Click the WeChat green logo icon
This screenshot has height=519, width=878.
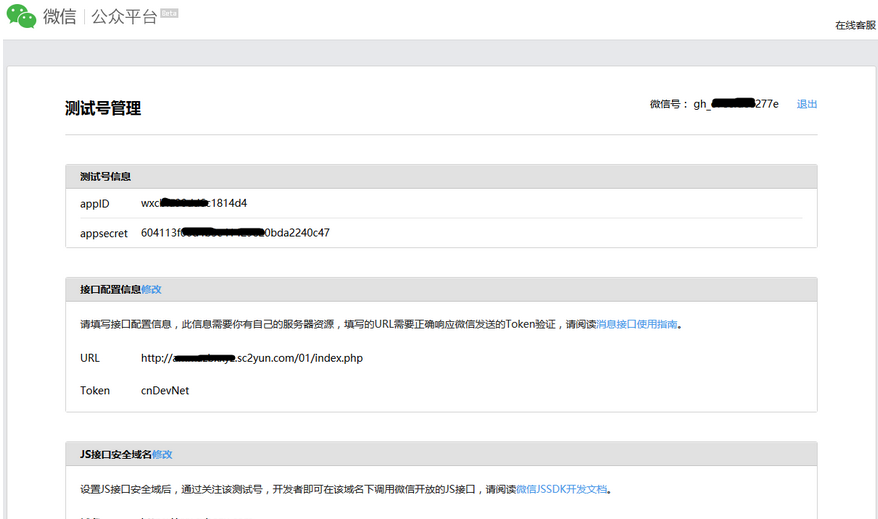[x=21, y=16]
